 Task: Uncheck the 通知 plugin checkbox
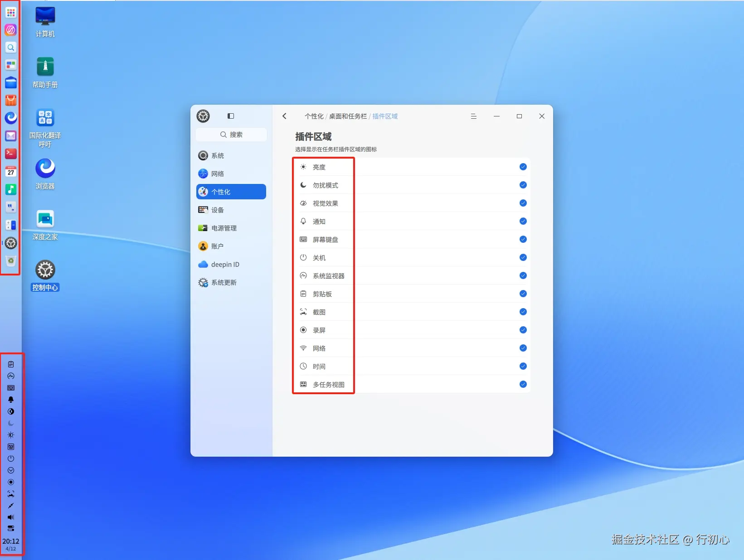pos(523,221)
